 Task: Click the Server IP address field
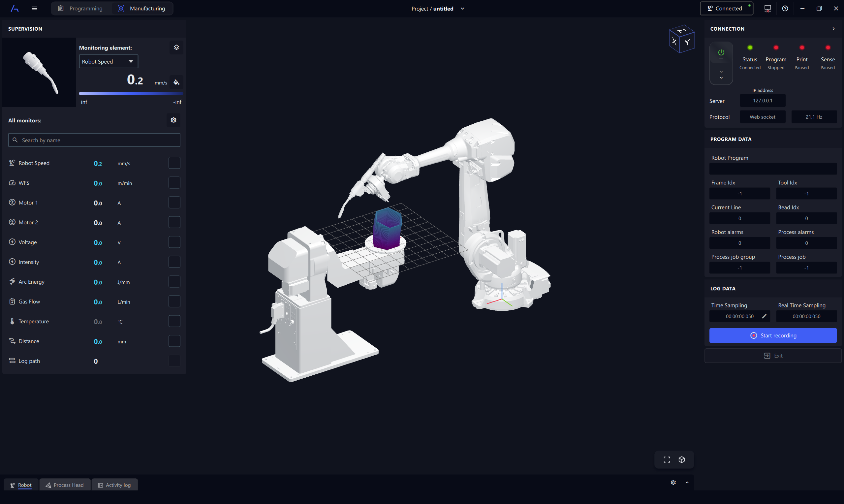pyautogui.click(x=763, y=101)
